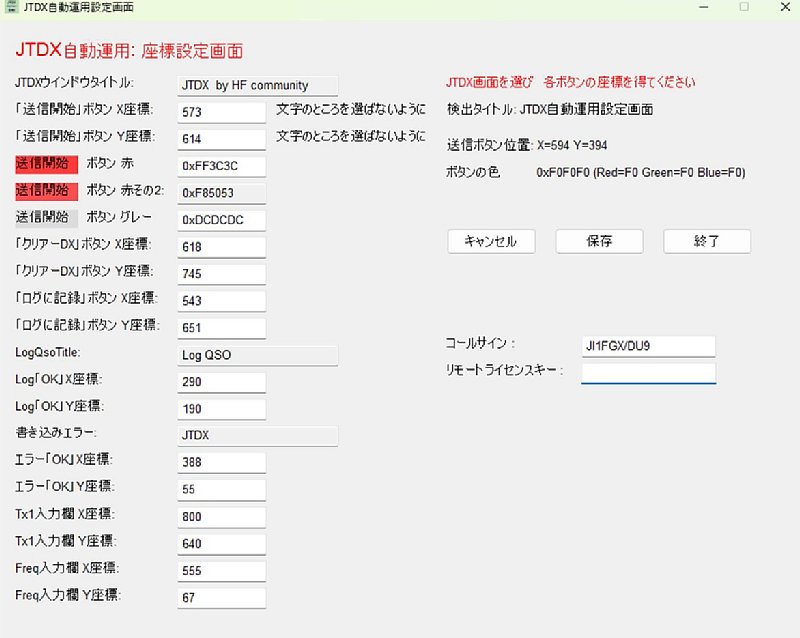Click the JTDX app icon in title bar
Image resolution: width=800 pixels, height=638 pixels.
[x=10, y=7]
